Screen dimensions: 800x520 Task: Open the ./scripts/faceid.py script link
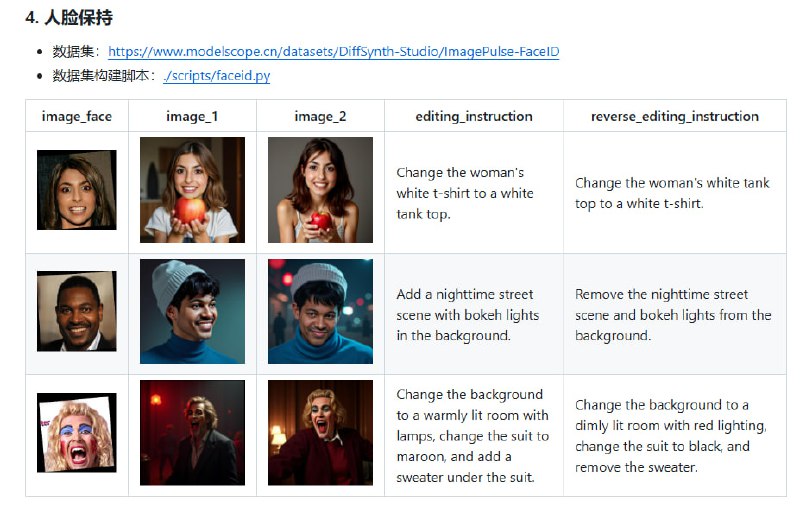pos(216,75)
